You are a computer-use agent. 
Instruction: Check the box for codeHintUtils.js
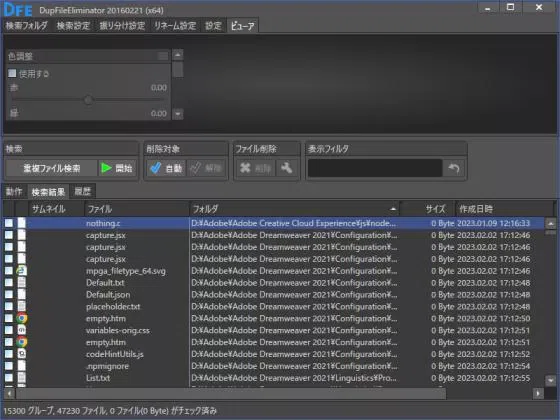coord(9,354)
